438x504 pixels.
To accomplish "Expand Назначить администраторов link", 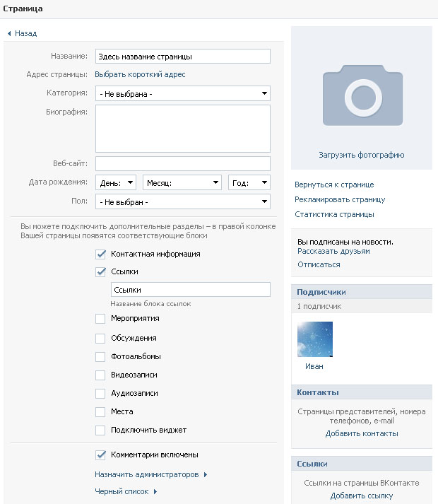I will pos(150,474).
